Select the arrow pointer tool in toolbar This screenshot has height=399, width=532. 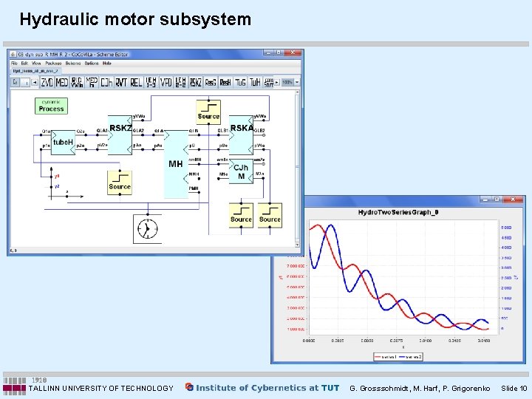(16, 82)
